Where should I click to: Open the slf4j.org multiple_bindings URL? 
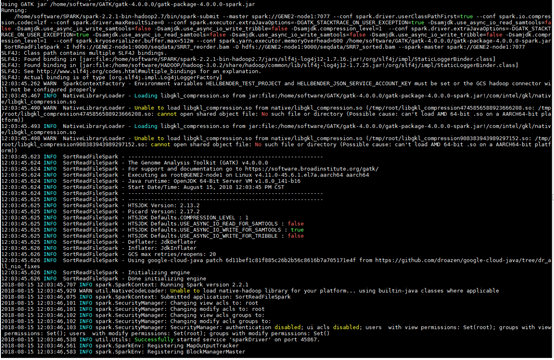(x=116, y=71)
